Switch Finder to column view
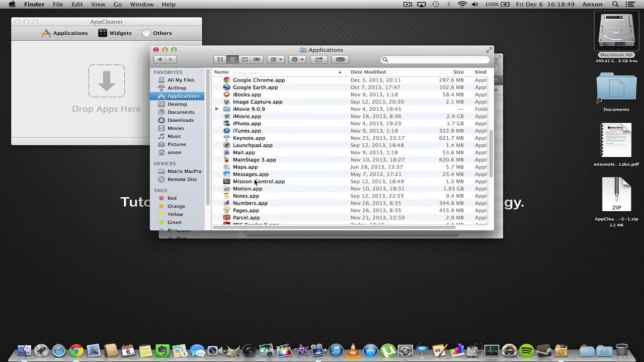 click(245, 59)
